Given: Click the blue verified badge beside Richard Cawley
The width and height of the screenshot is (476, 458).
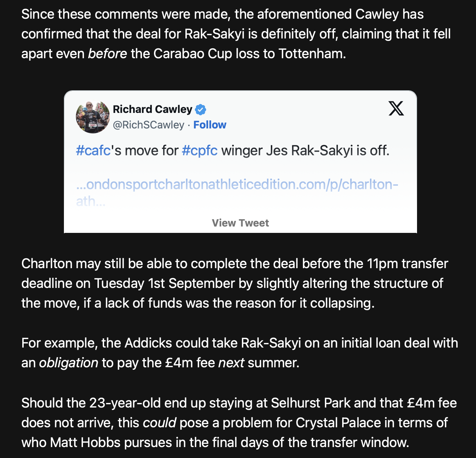Looking at the screenshot, I should click(x=201, y=110).
